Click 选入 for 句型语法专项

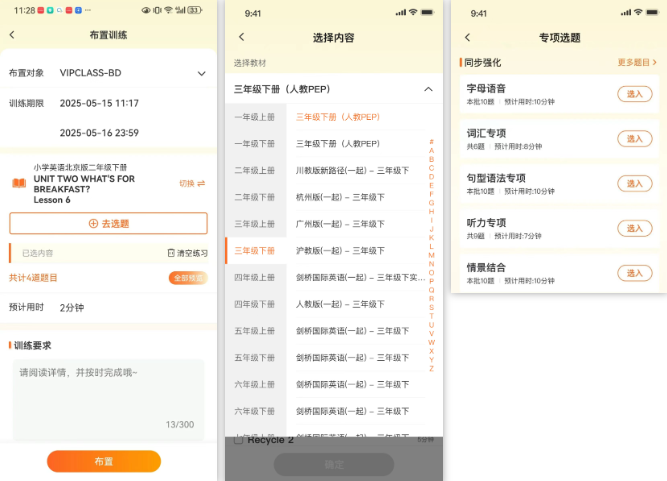click(x=635, y=184)
